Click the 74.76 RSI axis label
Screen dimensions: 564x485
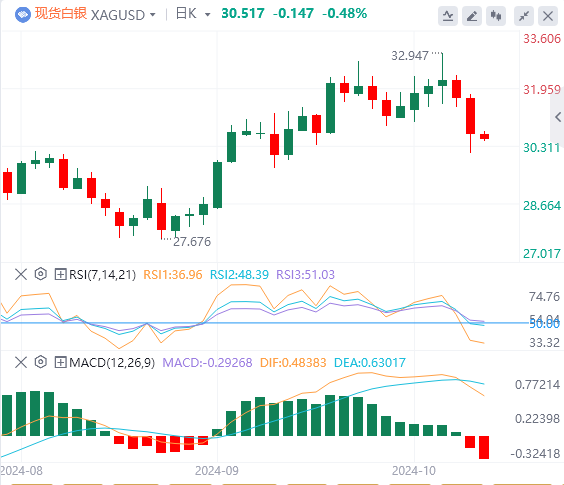pyautogui.click(x=544, y=297)
